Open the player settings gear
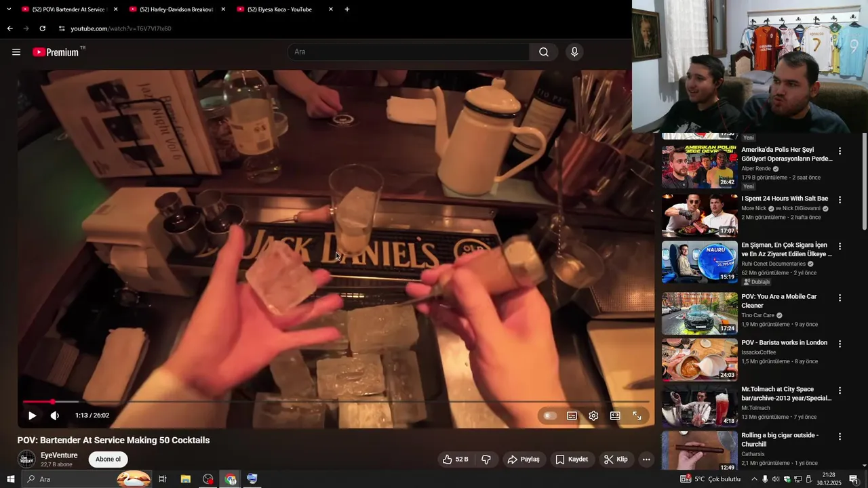 [593, 415]
